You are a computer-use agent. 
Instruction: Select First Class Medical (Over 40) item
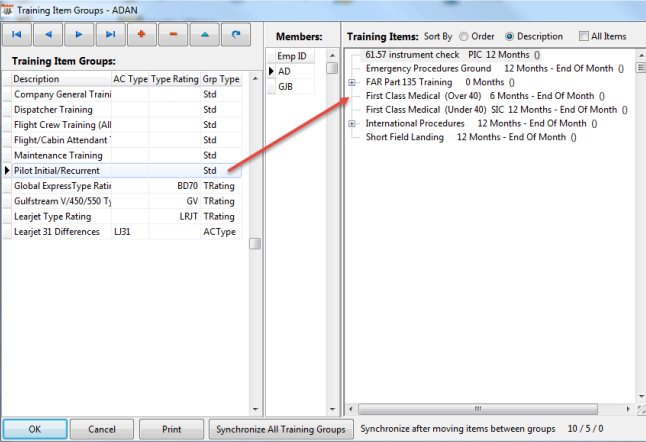click(485, 96)
